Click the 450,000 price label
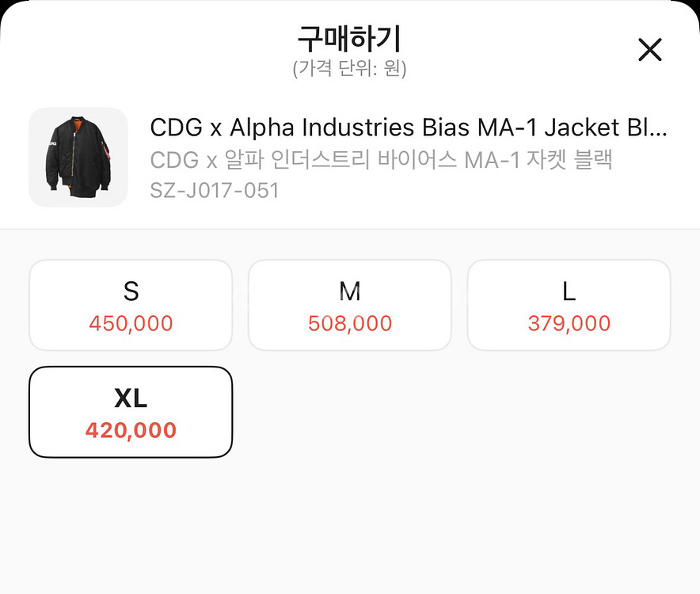 131,323
